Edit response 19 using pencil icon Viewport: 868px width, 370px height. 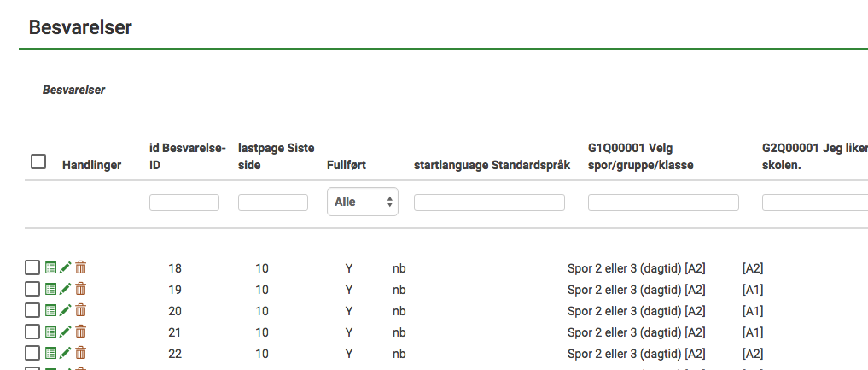click(x=66, y=289)
